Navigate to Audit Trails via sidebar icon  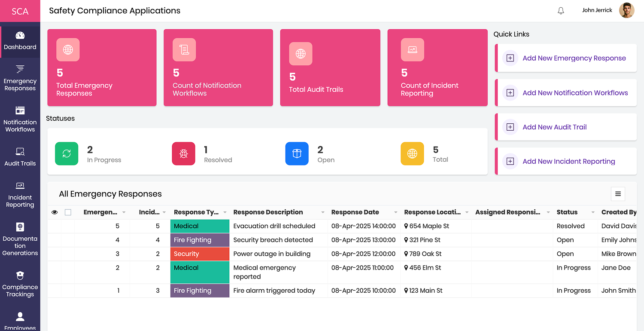coord(20,156)
